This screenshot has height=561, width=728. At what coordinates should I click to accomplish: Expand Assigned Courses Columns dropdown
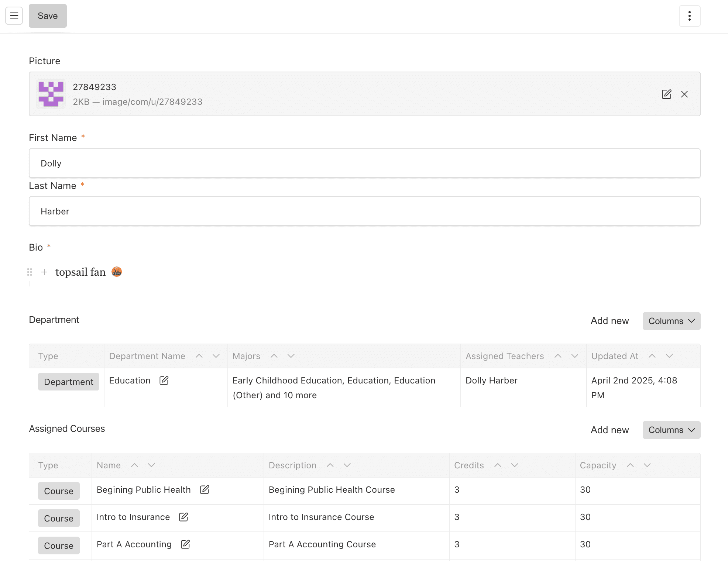671,430
